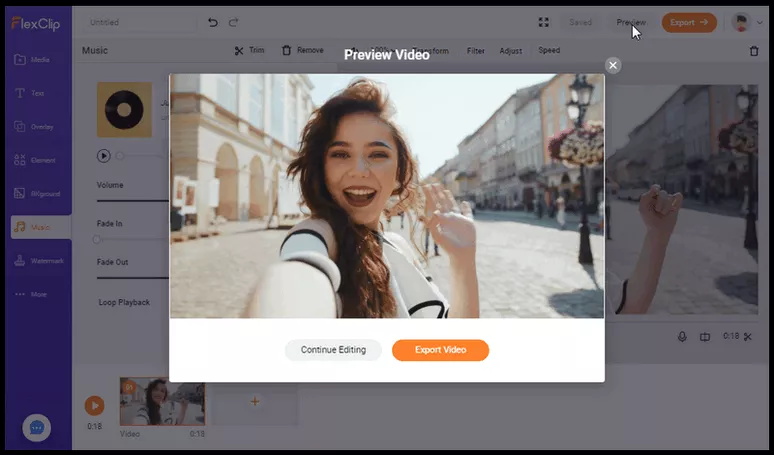
Task: Click the Untitled project name field
Action: click(x=139, y=22)
